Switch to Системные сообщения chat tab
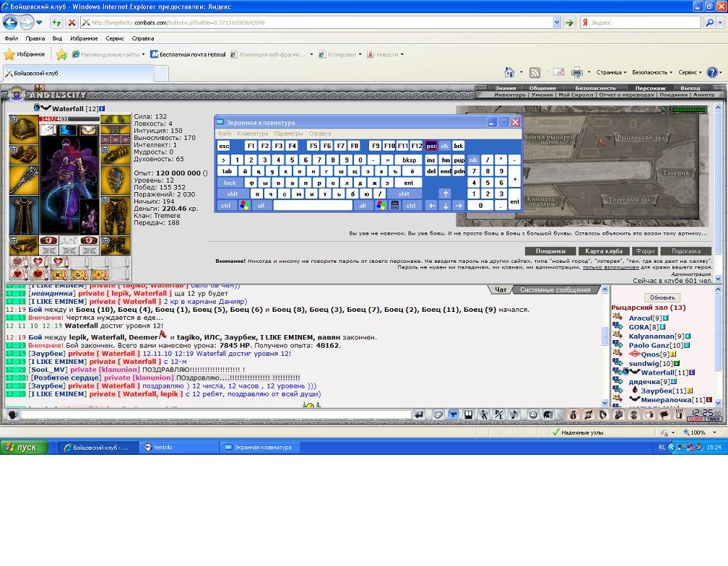This screenshot has width=728, height=566. tap(555, 290)
